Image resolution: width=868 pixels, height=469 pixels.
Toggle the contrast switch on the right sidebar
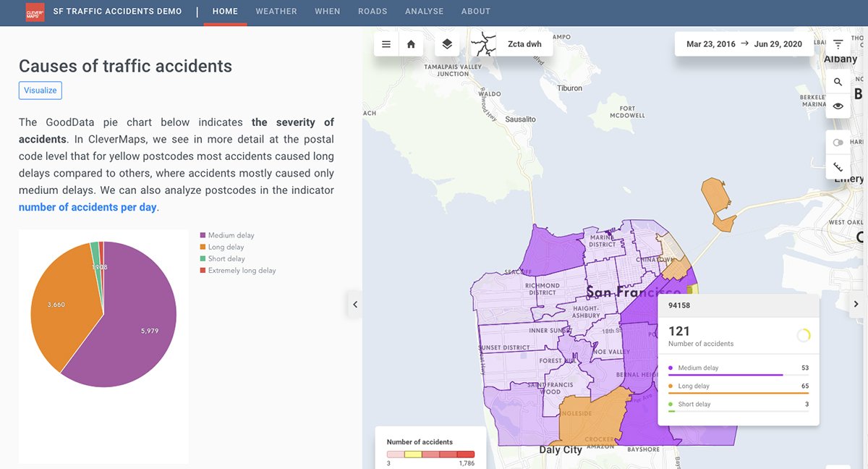pos(838,142)
